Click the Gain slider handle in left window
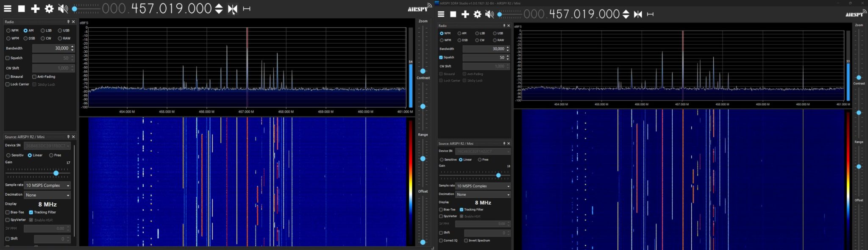868x250 pixels. pos(56,173)
